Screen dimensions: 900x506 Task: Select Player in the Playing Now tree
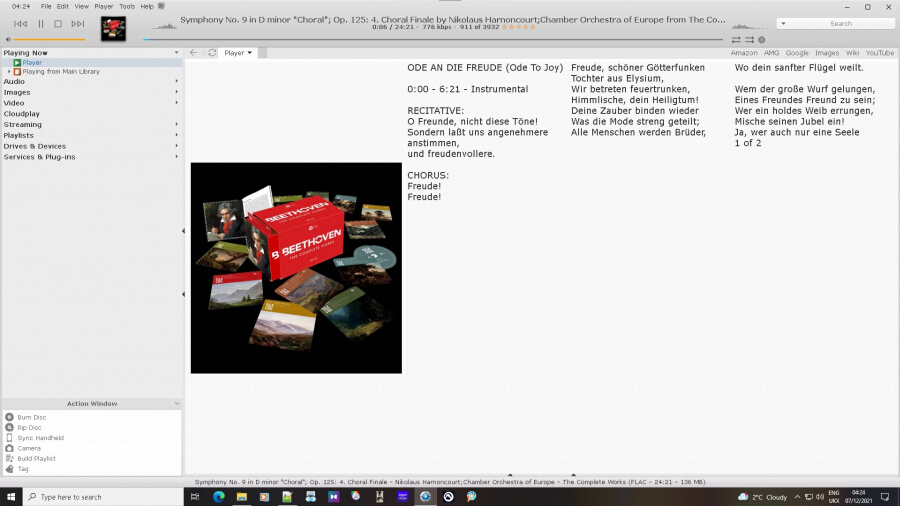[32, 63]
